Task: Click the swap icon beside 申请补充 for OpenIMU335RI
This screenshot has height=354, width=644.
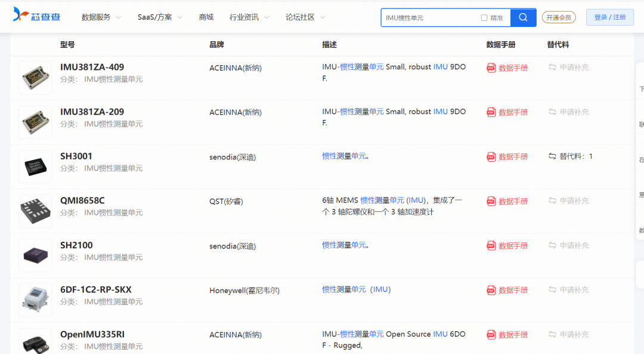Action: point(552,334)
